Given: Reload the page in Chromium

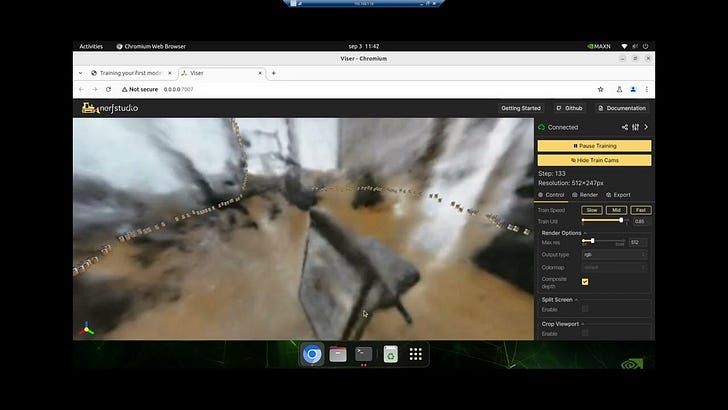Looking at the screenshot, I should pos(108,89).
